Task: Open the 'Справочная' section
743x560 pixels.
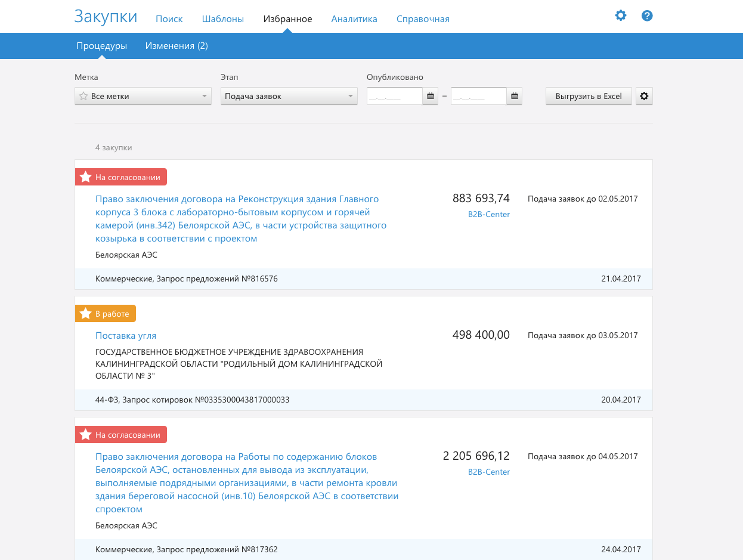Action: tap(423, 19)
